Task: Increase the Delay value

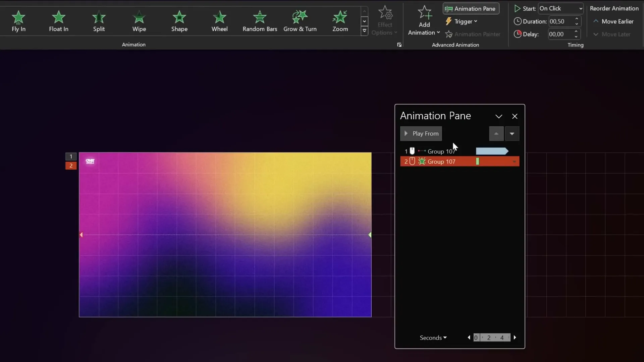Action: coord(576,32)
